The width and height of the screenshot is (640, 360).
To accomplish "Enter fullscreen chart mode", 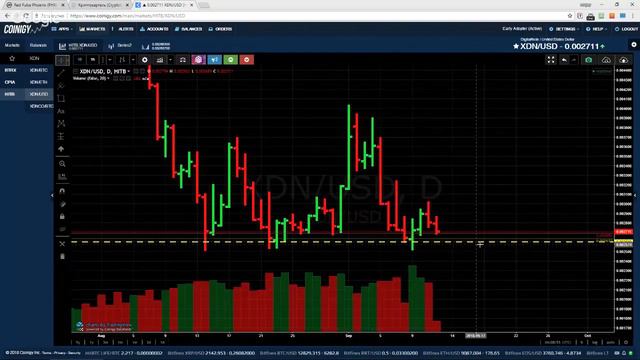I will (x=551, y=60).
